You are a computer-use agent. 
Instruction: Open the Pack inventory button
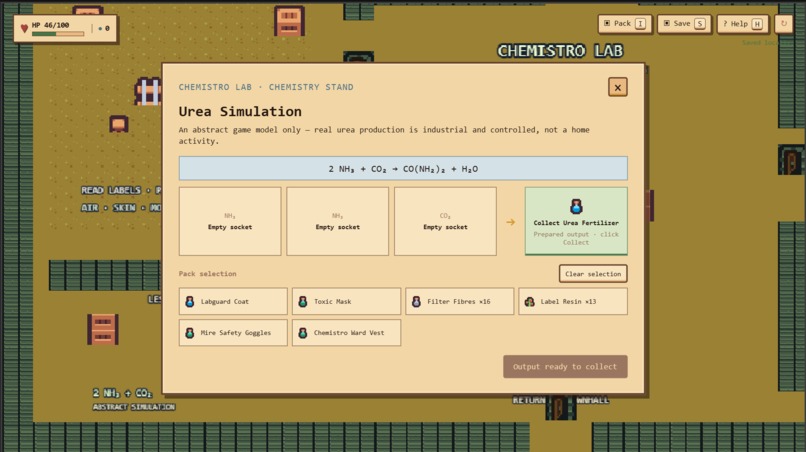(625, 24)
